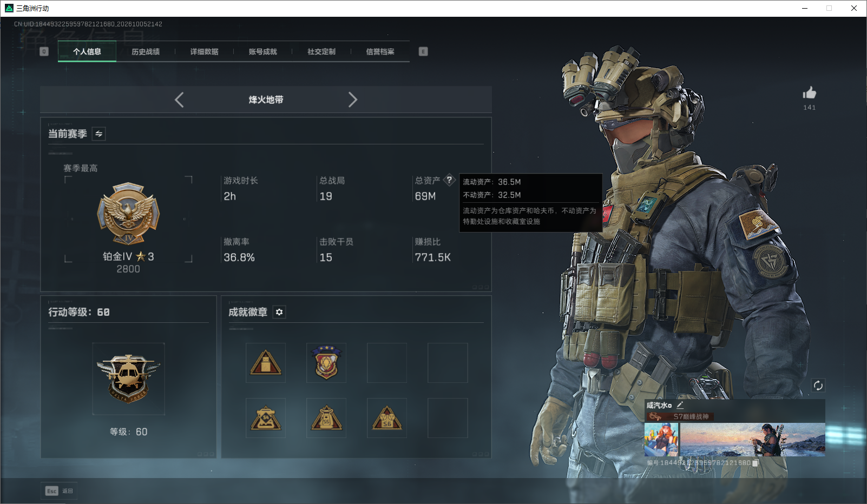Open the 成就徽章 settings gear

pyautogui.click(x=279, y=312)
